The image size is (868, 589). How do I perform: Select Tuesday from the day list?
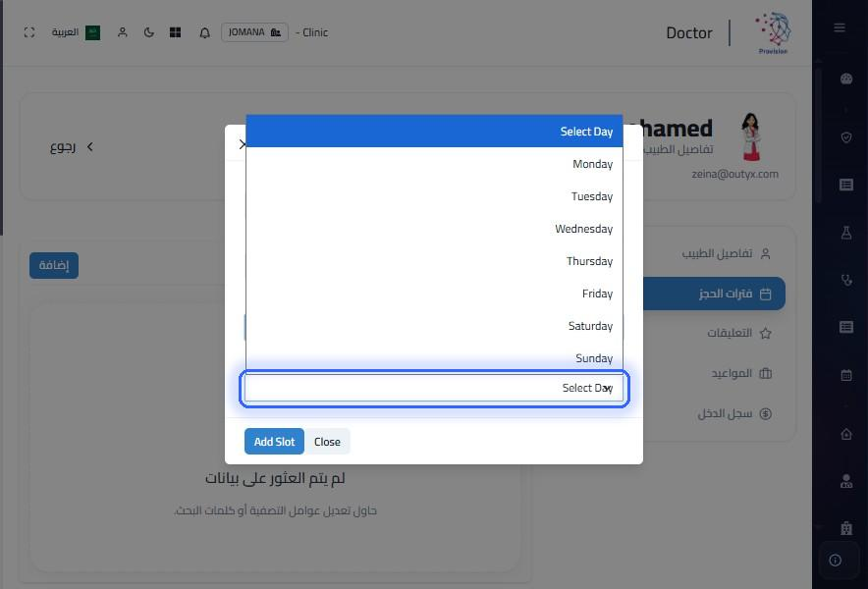point(435,196)
